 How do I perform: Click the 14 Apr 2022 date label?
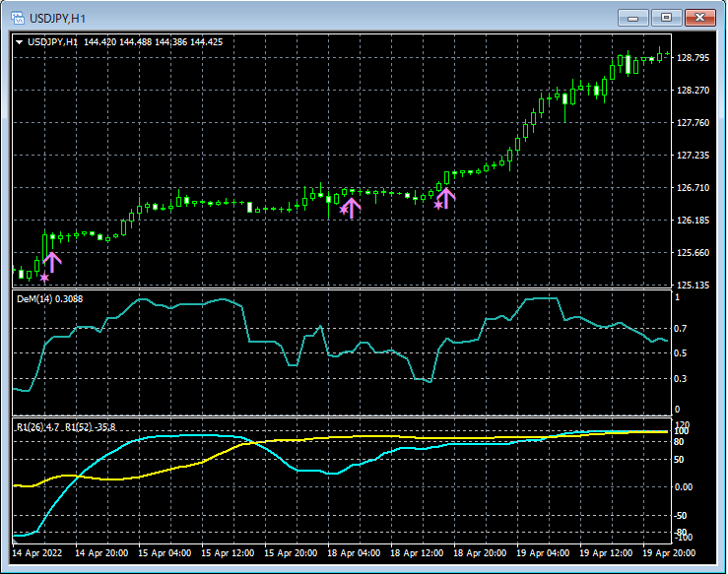tap(36, 553)
